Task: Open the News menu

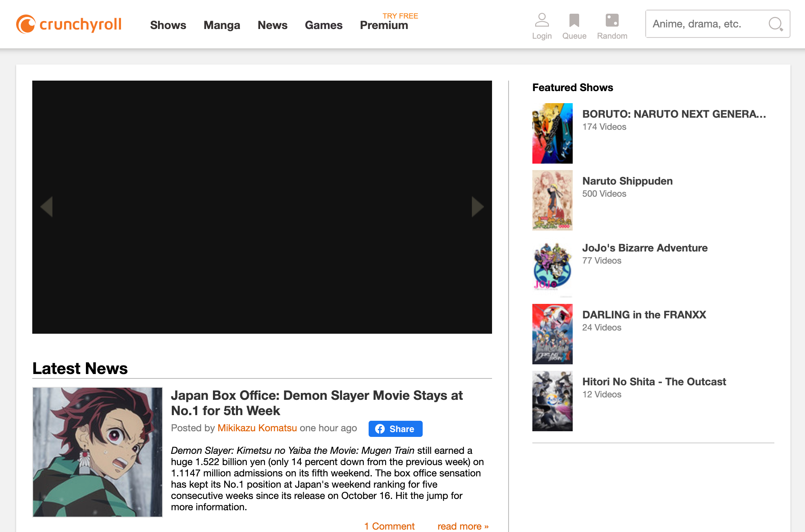Action: pyautogui.click(x=273, y=25)
